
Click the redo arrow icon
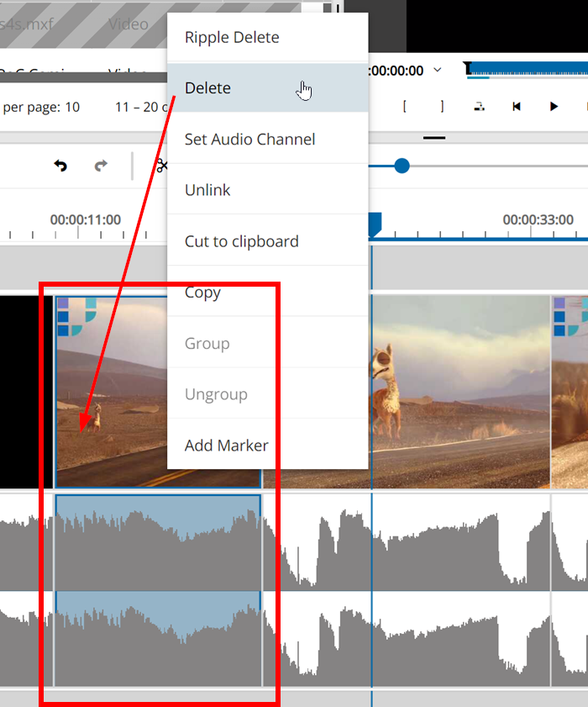pyautogui.click(x=101, y=166)
